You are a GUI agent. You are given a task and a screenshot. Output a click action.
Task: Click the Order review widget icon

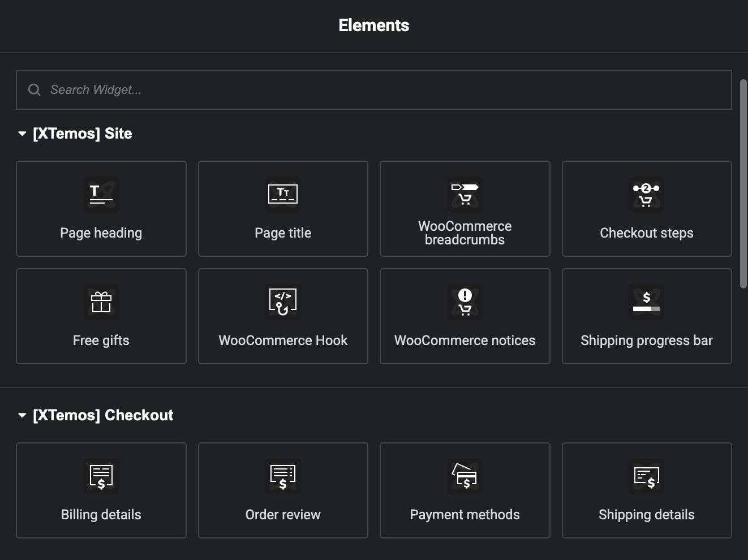click(x=283, y=476)
